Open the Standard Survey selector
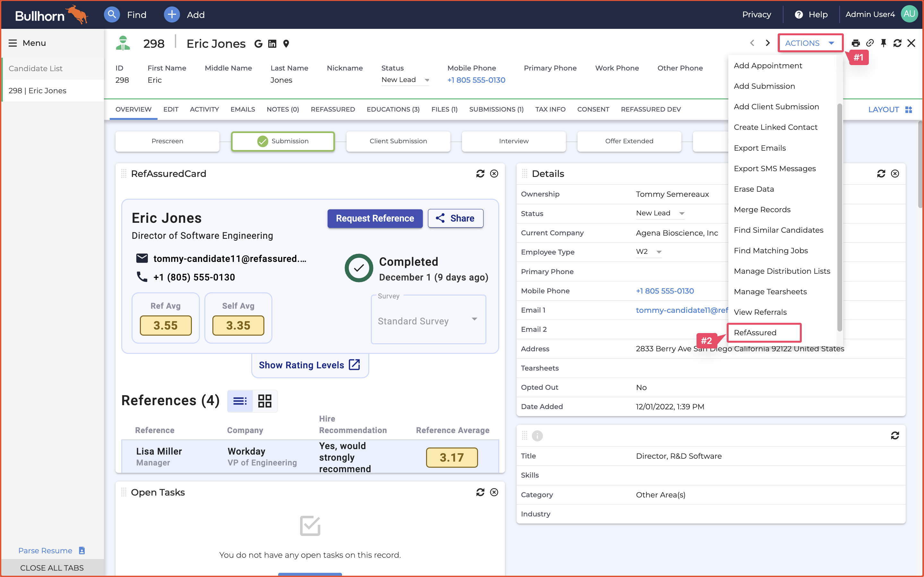This screenshot has height=577, width=924. (428, 321)
